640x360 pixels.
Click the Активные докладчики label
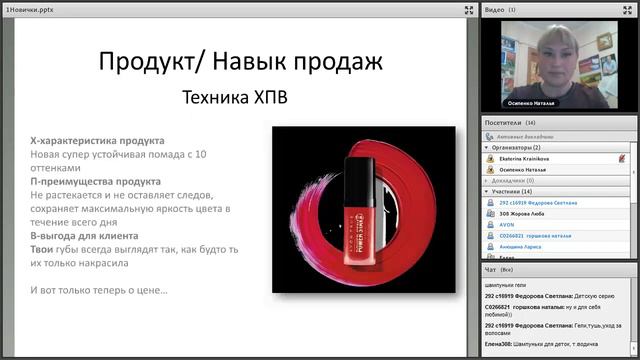524,137
